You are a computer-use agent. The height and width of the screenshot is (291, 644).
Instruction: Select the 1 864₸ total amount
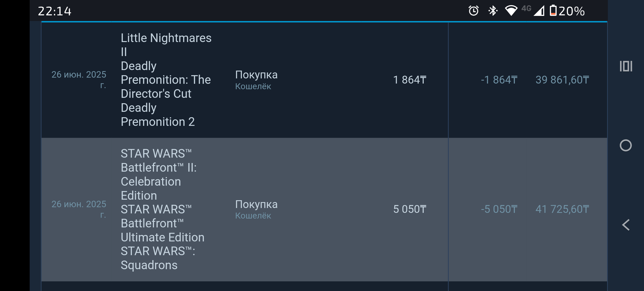(410, 80)
